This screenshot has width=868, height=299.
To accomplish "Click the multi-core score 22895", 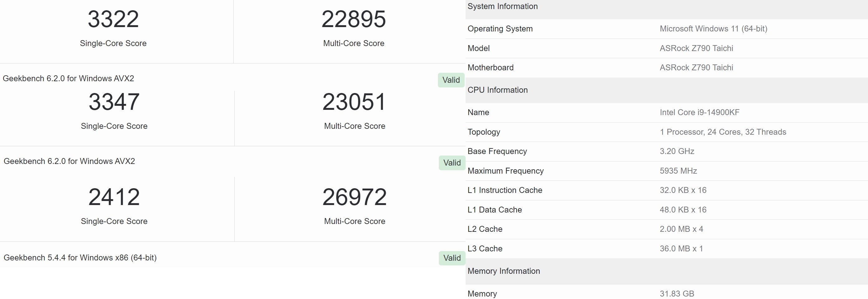I will [354, 19].
